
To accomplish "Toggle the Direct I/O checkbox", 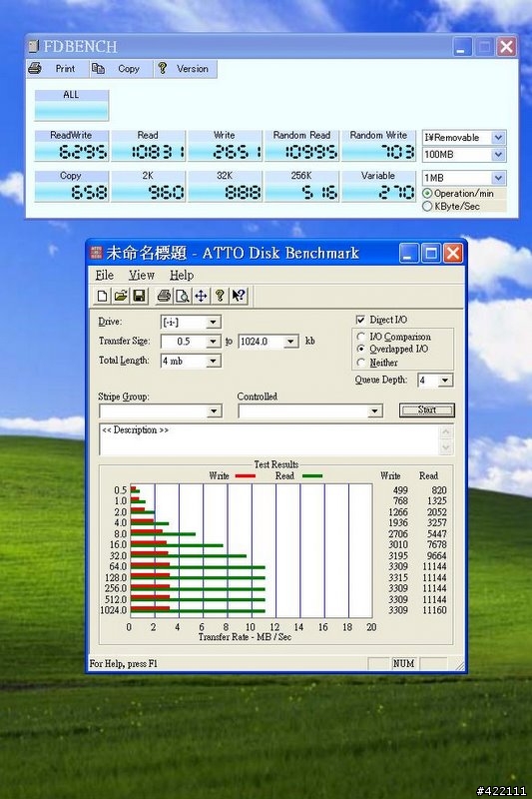I will point(360,320).
